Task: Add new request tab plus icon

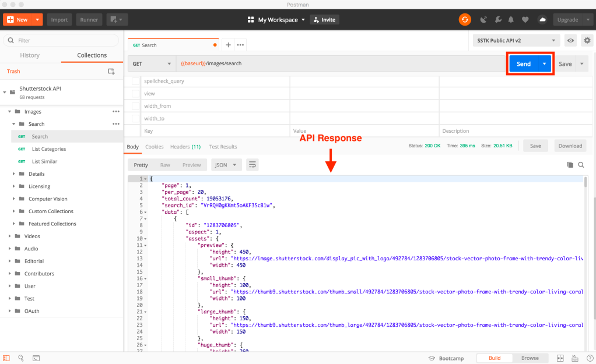Action: 228,45
